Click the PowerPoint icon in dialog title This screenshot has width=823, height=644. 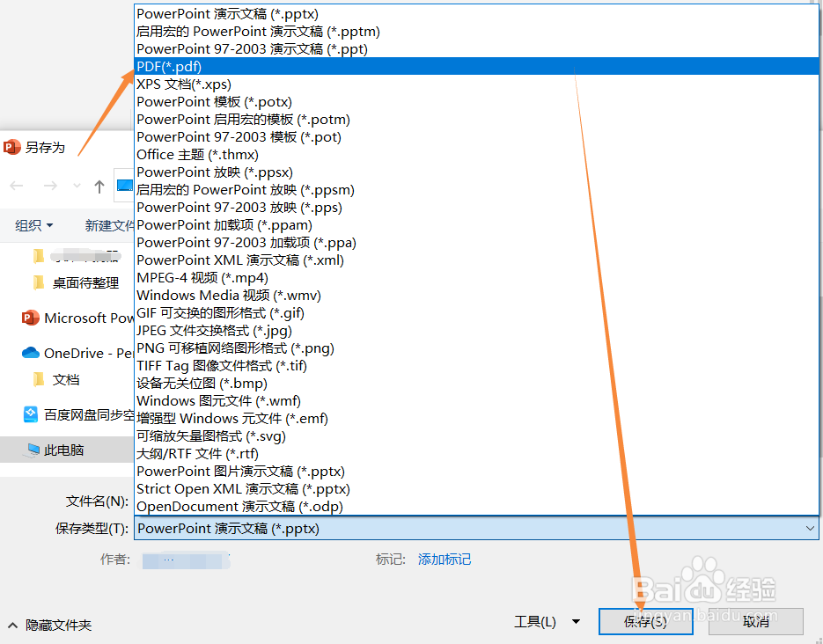12,147
